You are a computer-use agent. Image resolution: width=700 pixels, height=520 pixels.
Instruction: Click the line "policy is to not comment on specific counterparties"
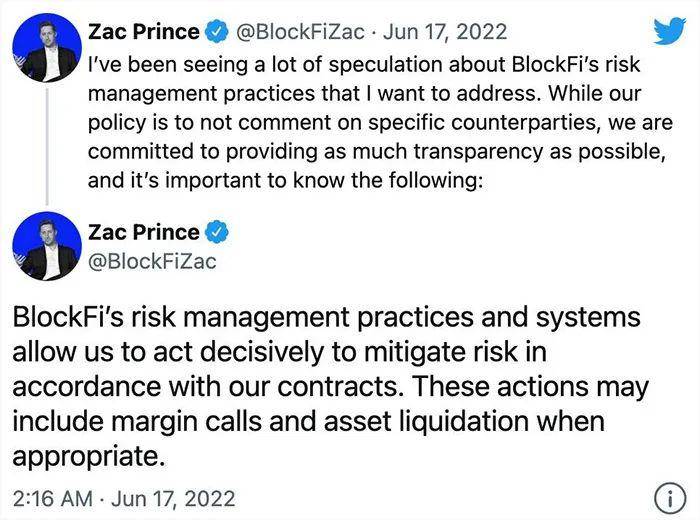coord(380,123)
